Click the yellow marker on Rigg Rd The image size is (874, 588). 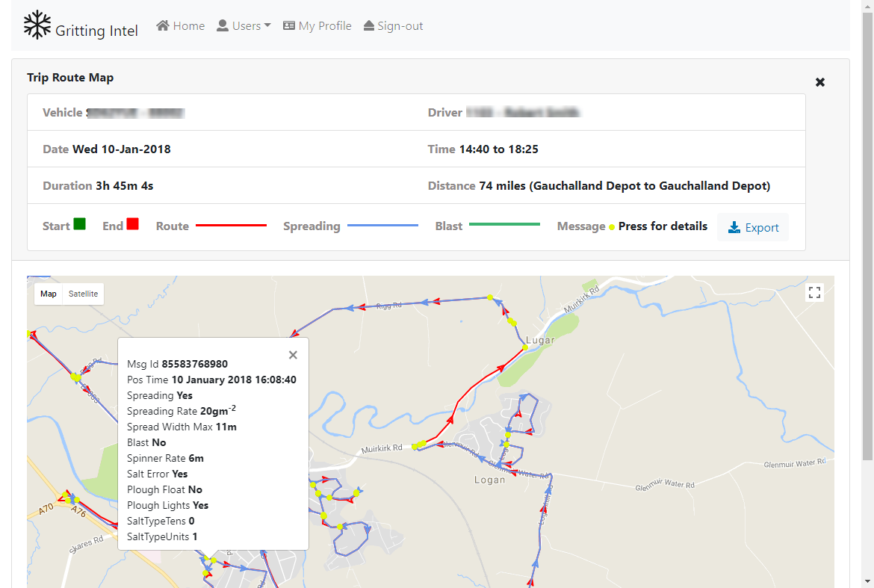click(490, 297)
